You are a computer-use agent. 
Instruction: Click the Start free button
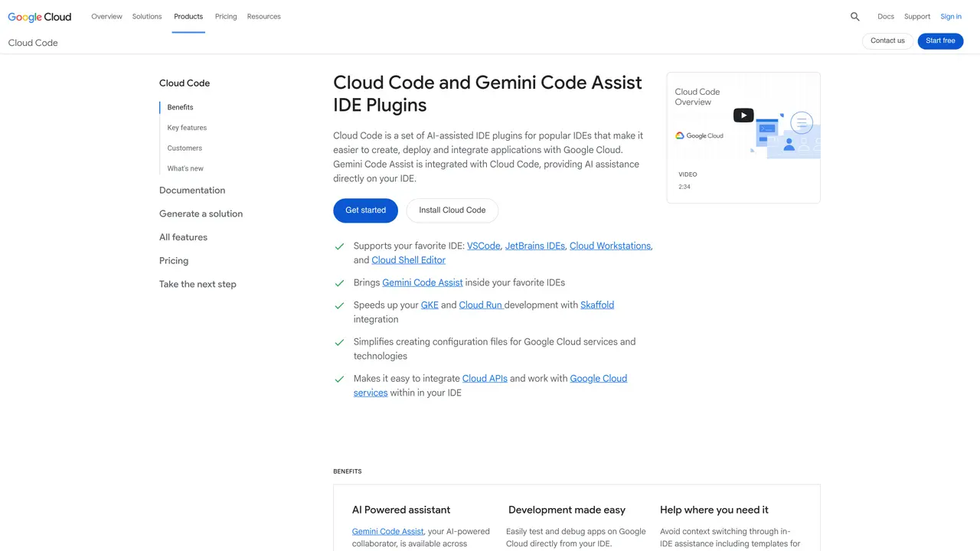point(940,41)
